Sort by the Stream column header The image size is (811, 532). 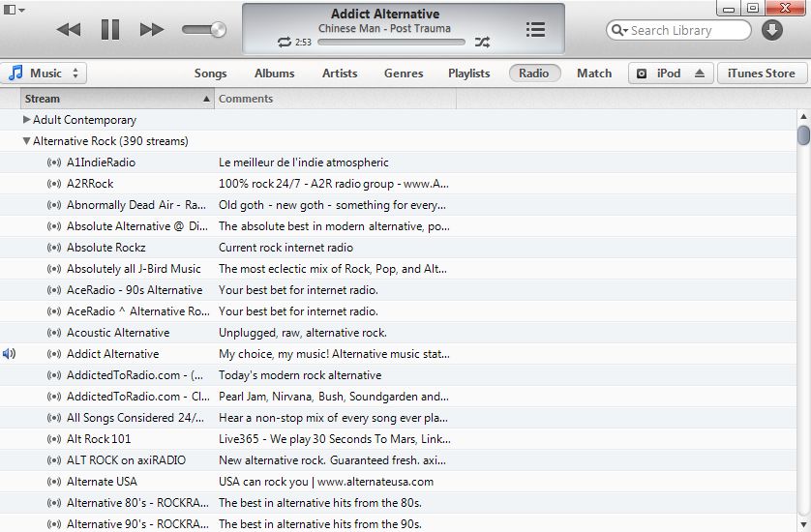(116, 99)
